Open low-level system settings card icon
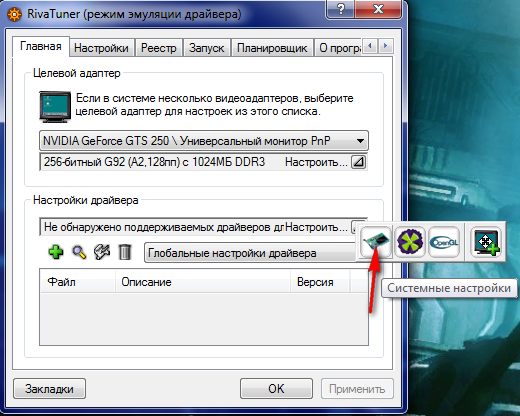Viewport: 520px width, 416px height. pos(376,242)
